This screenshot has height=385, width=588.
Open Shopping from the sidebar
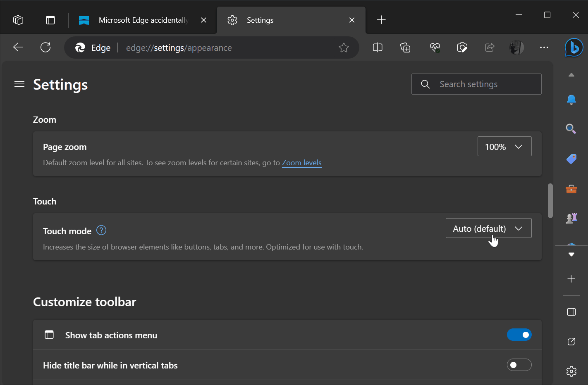tap(571, 159)
